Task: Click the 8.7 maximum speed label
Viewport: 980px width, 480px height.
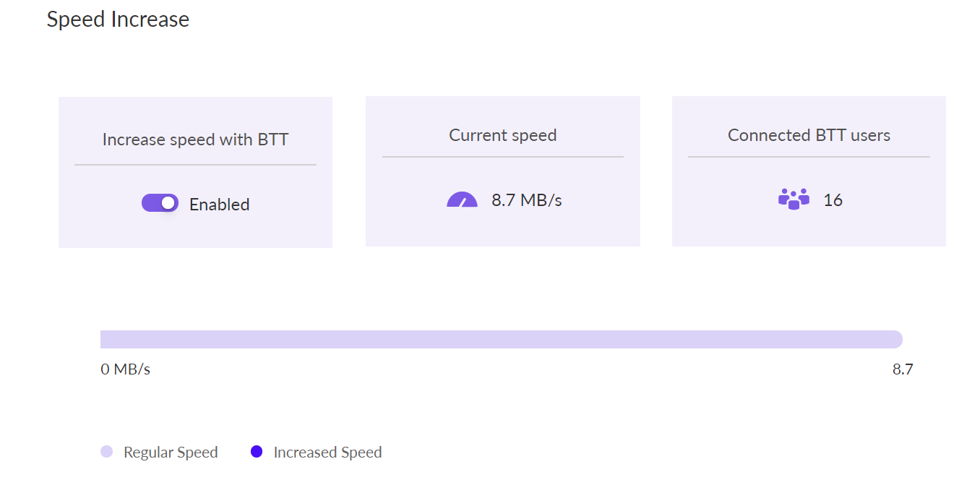Action: point(903,369)
